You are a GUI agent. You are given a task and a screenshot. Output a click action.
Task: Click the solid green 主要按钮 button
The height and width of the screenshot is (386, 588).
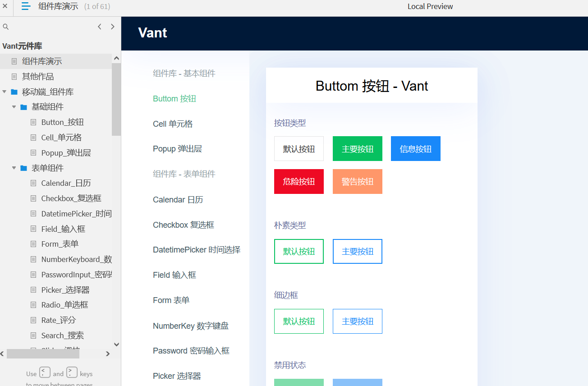click(x=358, y=149)
